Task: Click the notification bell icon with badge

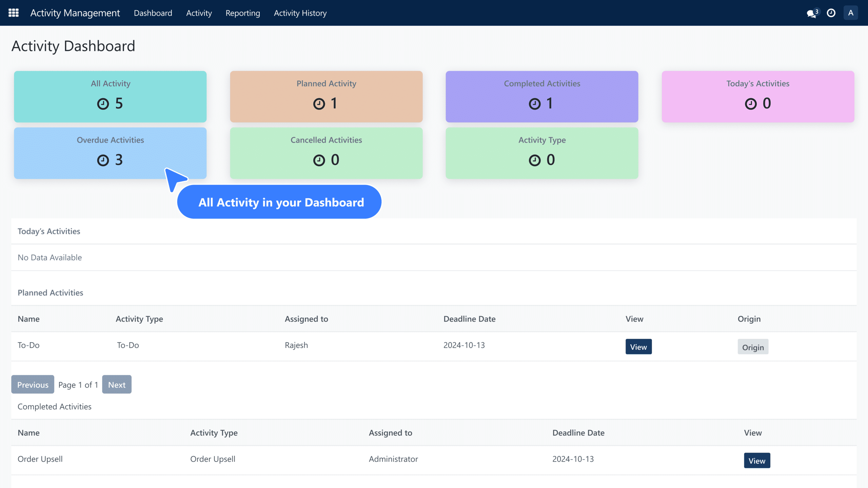Action: (812, 13)
